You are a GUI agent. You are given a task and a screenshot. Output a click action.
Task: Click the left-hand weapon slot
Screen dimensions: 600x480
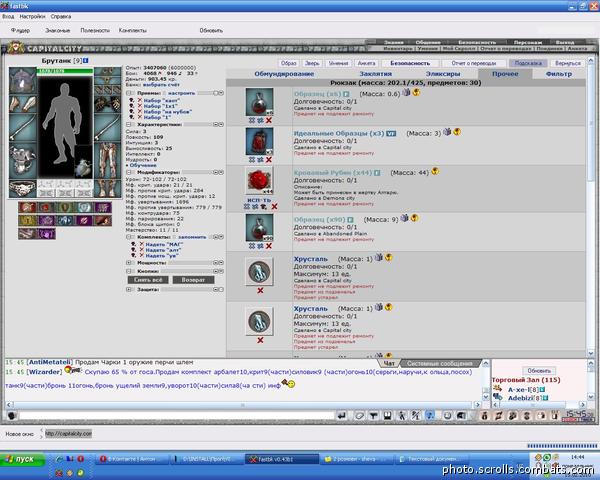point(23,129)
